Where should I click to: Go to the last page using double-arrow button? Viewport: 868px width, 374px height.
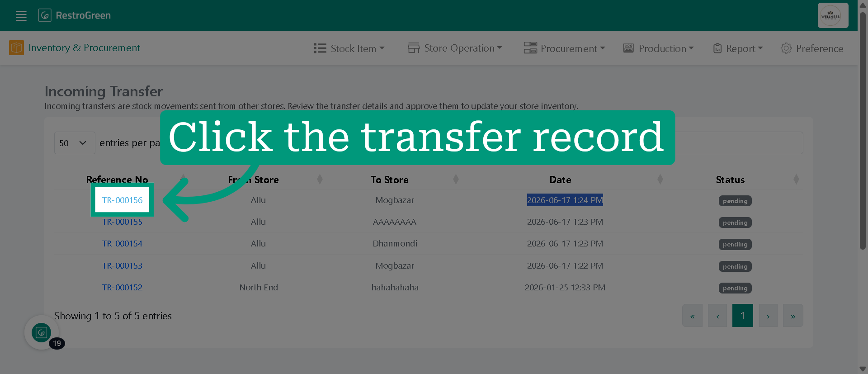[793, 316]
